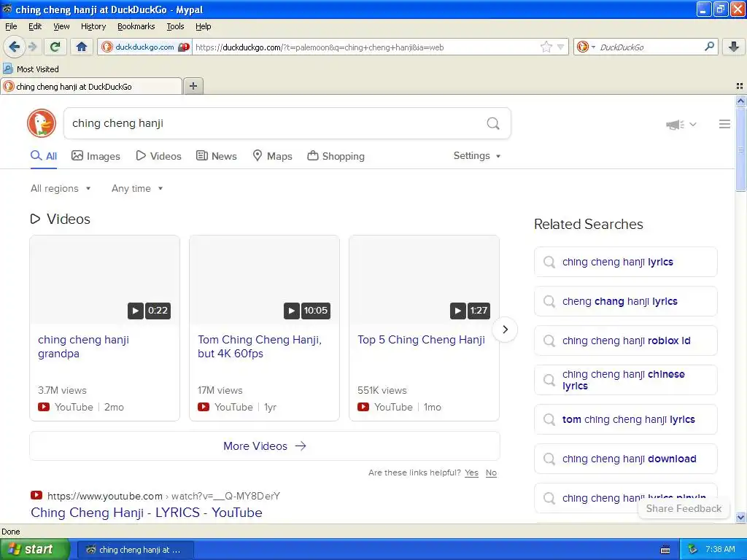Switch to the Maps results tab
The image size is (747, 560).
pyautogui.click(x=273, y=156)
